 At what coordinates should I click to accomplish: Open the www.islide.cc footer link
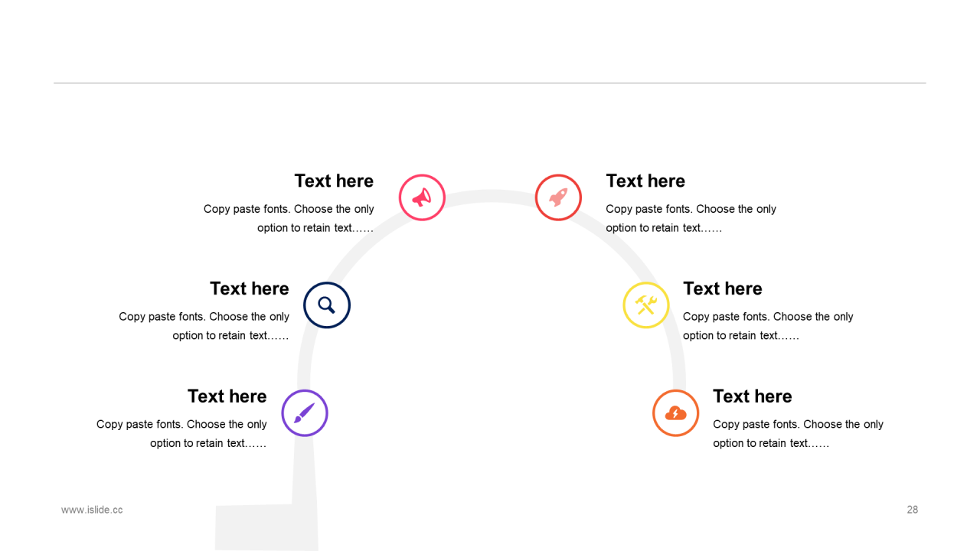92,510
